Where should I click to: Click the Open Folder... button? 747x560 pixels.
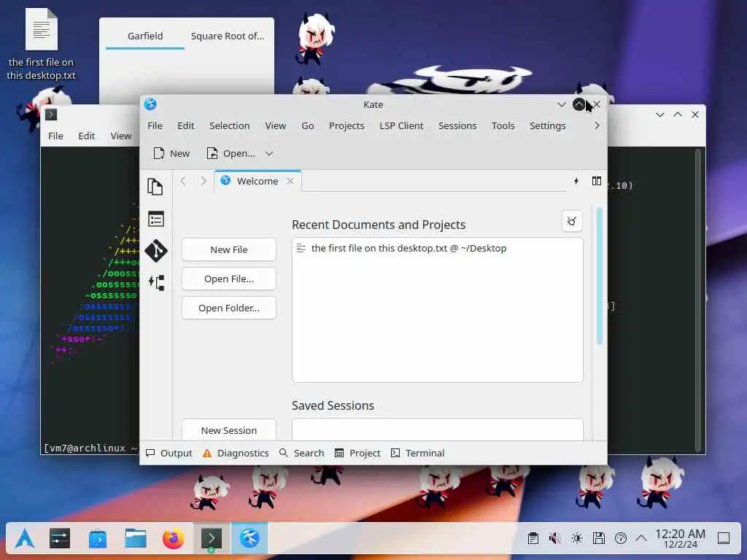click(x=228, y=308)
